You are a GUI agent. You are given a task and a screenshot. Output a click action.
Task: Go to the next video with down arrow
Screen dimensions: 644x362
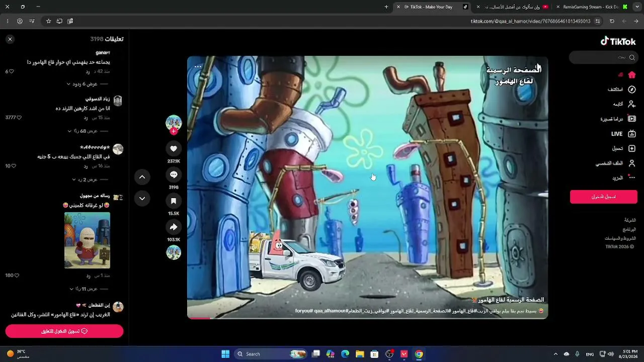pos(142,199)
